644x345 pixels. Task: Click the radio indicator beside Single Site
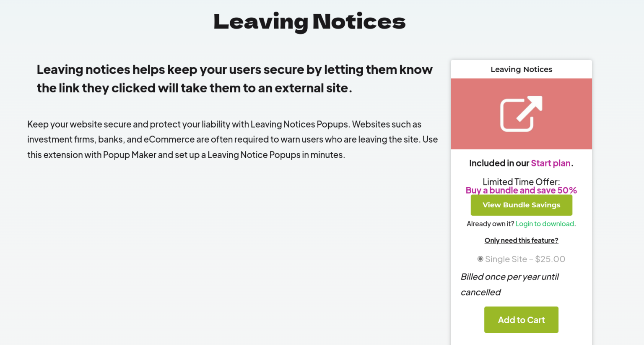[x=480, y=259]
